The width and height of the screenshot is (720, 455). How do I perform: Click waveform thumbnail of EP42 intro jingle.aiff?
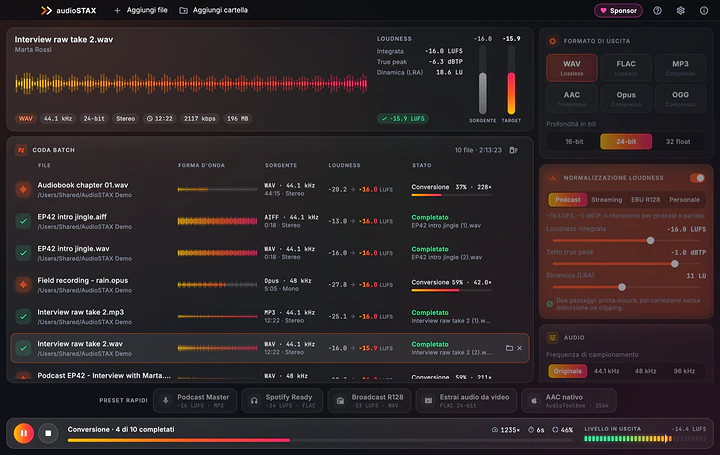(x=217, y=221)
